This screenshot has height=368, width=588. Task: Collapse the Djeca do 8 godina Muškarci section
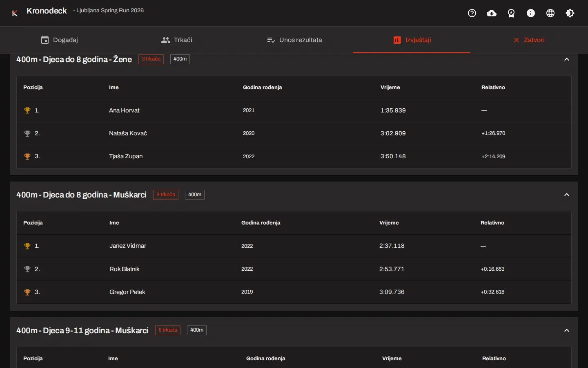point(567,195)
